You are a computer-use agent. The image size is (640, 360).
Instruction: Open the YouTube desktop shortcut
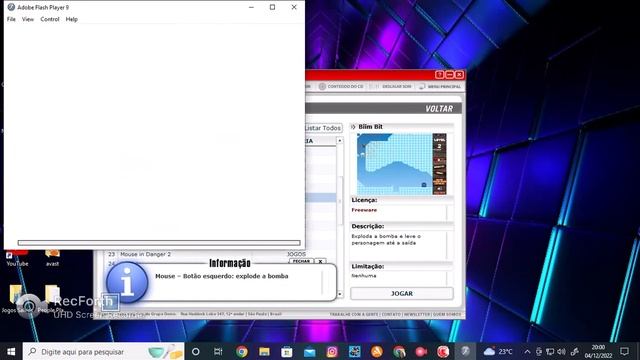[17, 258]
